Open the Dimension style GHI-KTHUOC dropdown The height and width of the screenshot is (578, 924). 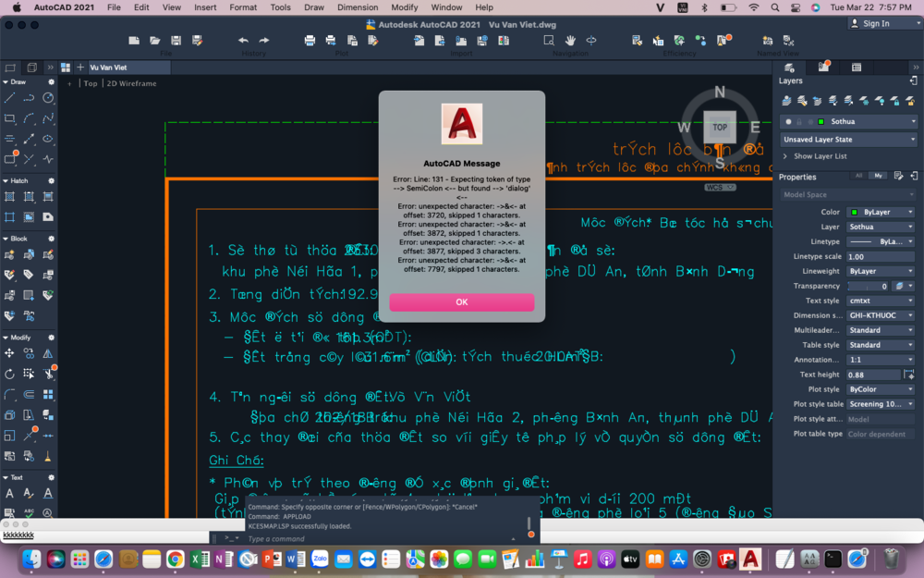coord(881,315)
